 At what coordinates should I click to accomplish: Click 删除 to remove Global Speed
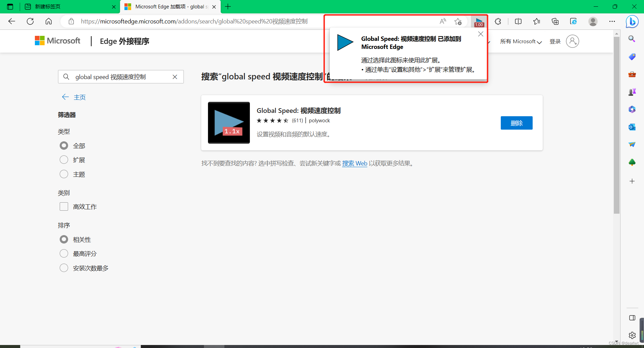click(x=517, y=123)
